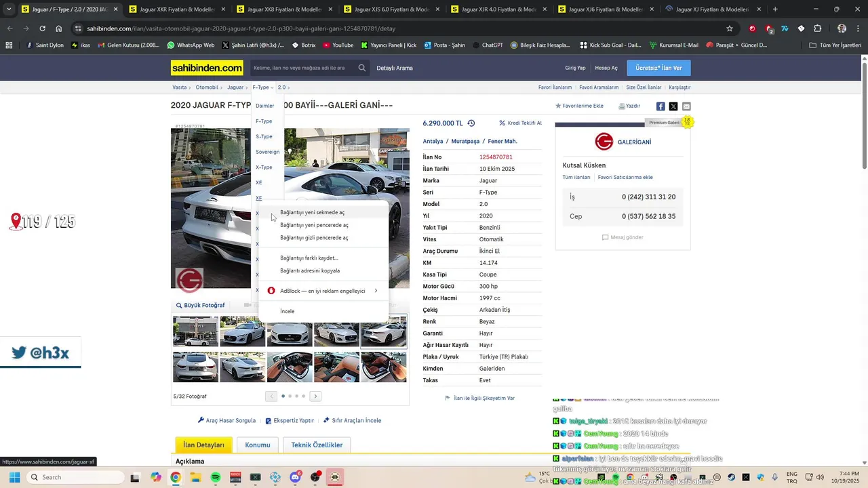The height and width of the screenshot is (488, 868).
Task: Share listing via email icon
Action: [x=686, y=106]
